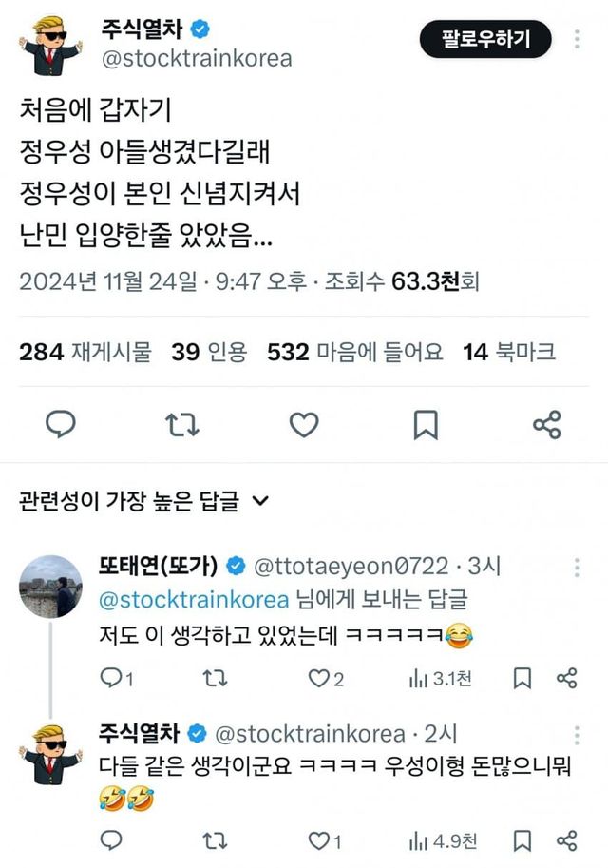
Task: Share the bottom 주식열차 reply
Action: [566, 840]
